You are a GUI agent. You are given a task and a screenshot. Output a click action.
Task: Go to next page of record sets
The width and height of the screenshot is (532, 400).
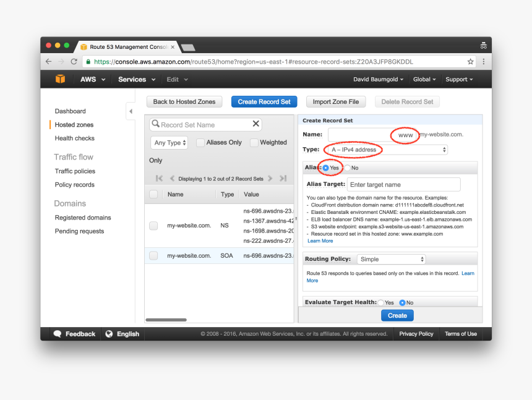pos(270,178)
